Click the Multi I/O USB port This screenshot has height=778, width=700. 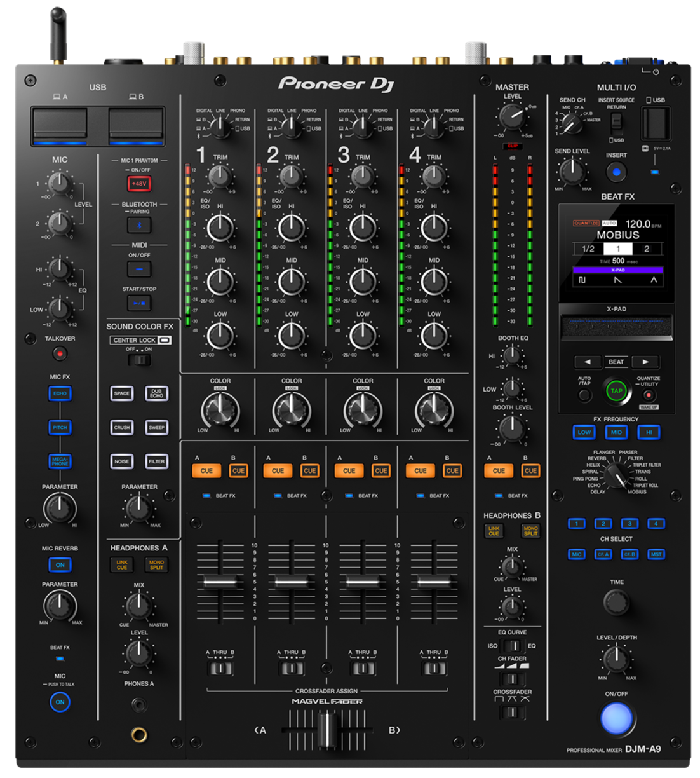tap(656, 123)
